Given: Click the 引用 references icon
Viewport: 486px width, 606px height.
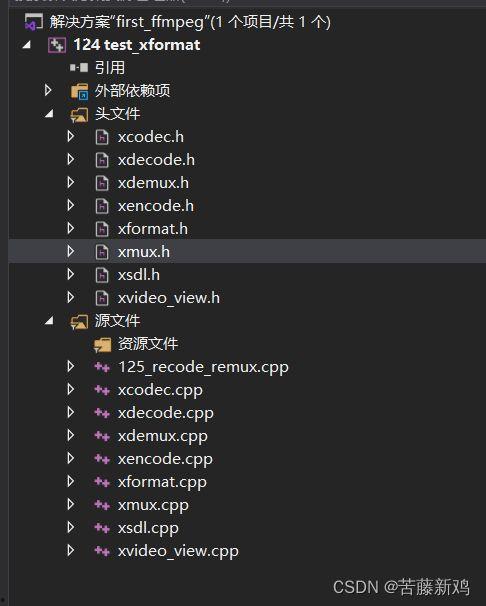Looking at the screenshot, I should point(79,68).
